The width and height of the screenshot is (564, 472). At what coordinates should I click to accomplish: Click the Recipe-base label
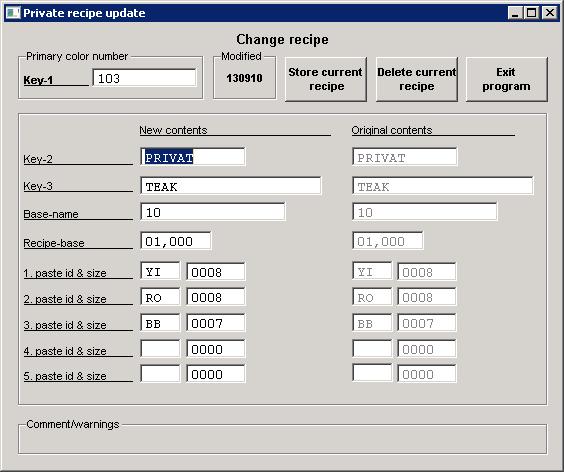tap(54, 243)
